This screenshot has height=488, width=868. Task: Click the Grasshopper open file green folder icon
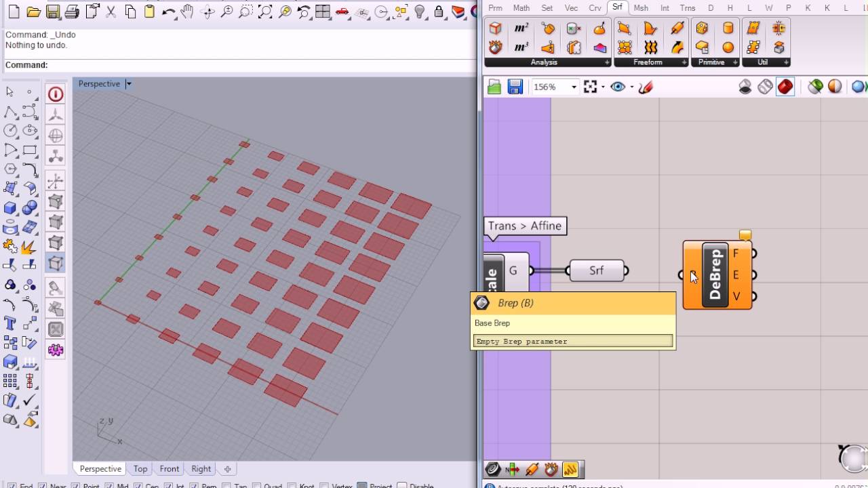tap(494, 87)
